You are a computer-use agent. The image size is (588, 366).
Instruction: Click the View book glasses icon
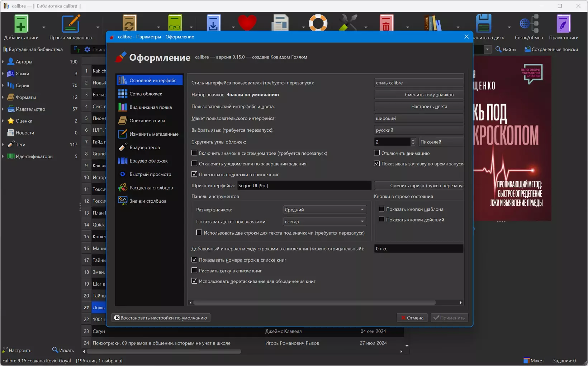175,23
